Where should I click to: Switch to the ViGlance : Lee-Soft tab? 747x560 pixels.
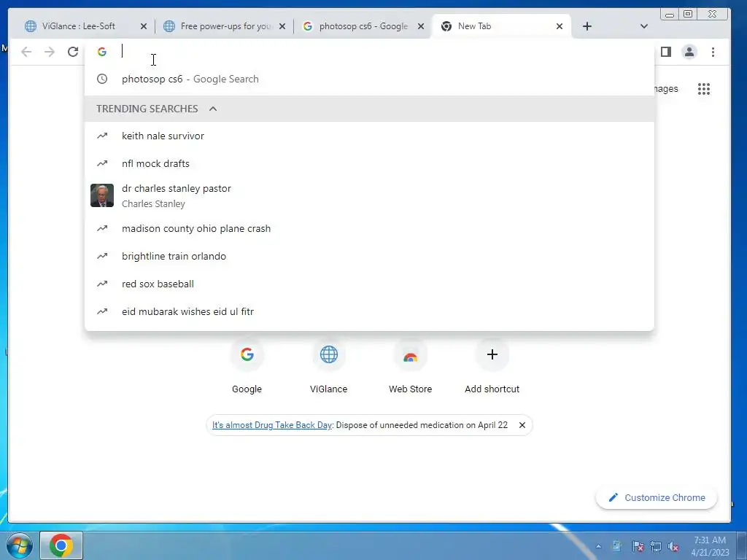point(86,26)
